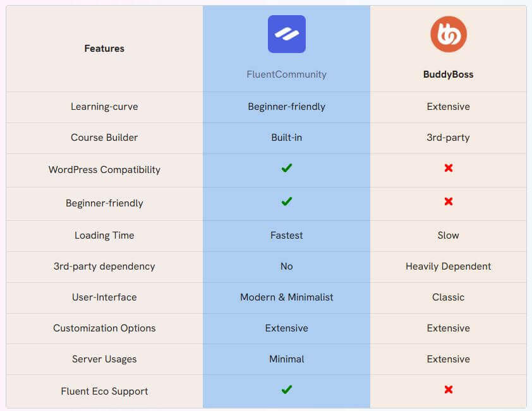532x411 pixels.
Task: Click the BuddyBoss orange logo icon
Action: pos(449,34)
